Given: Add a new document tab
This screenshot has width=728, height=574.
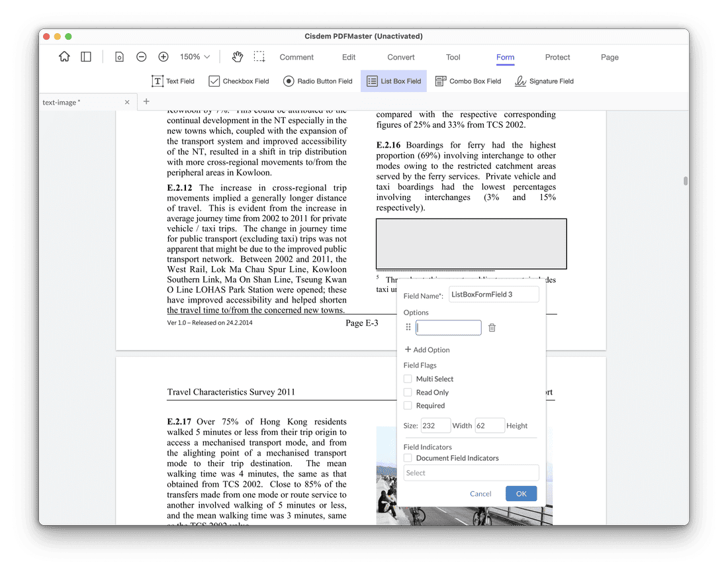Looking at the screenshot, I should tap(146, 101).
